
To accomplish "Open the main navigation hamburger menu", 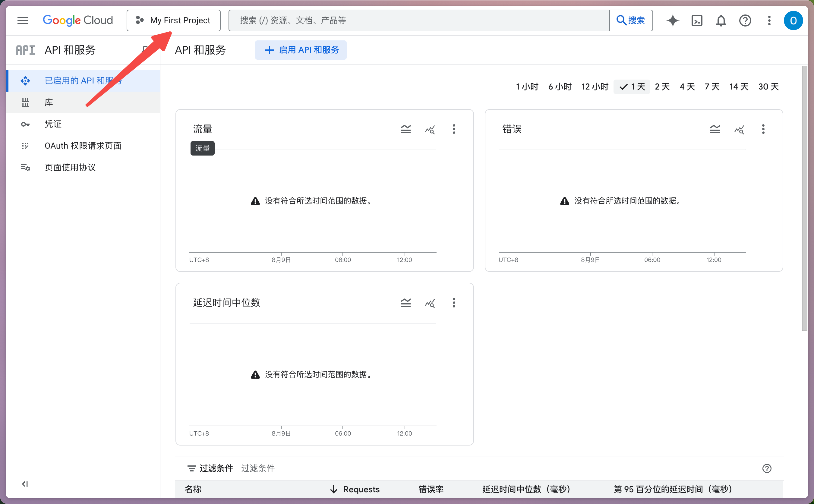I will pyautogui.click(x=23, y=20).
